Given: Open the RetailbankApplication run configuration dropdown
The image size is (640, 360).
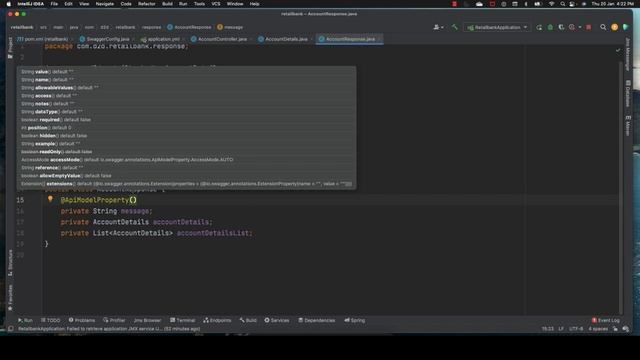Looking at the screenshot, I should tap(497, 27).
